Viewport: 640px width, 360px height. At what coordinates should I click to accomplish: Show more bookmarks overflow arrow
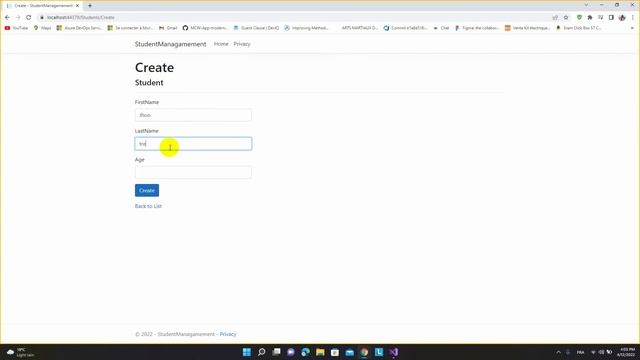pyautogui.click(x=632, y=28)
